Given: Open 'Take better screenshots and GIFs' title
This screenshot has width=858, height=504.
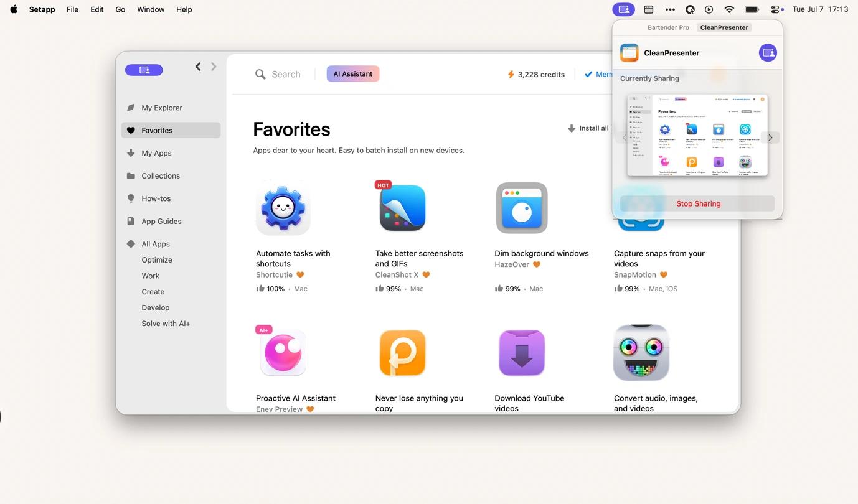Looking at the screenshot, I should click(x=419, y=258).
